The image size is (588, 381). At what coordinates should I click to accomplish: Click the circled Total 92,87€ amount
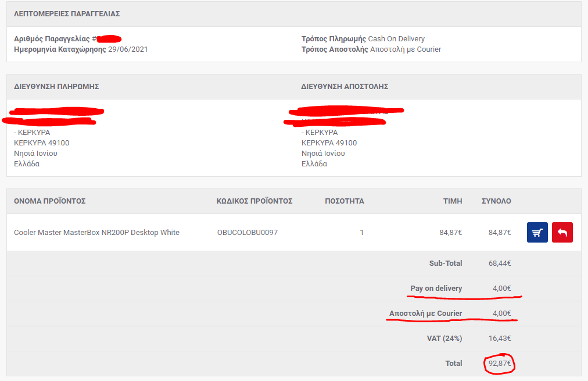pos(500,364)
